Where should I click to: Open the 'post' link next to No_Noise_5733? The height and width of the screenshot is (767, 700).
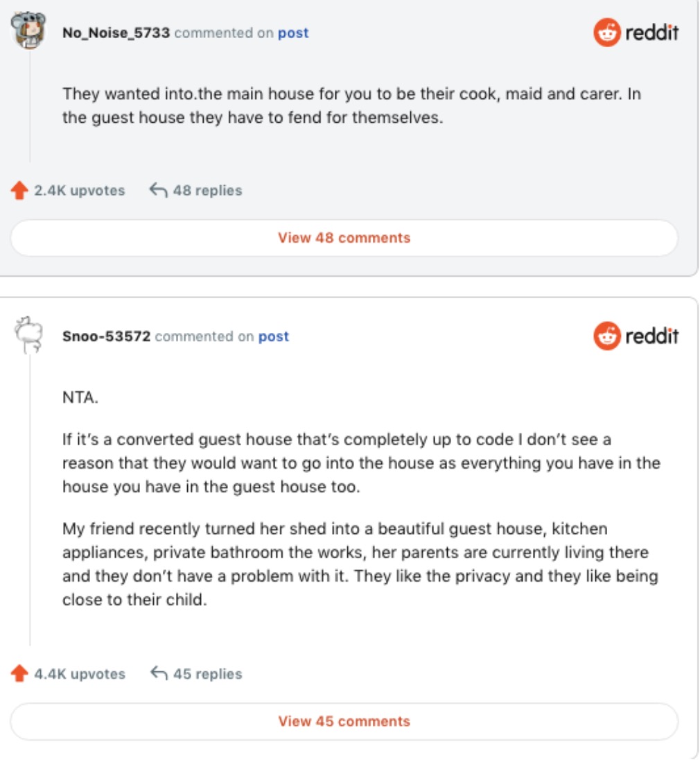pyautogui.click(x=293, y=33)
